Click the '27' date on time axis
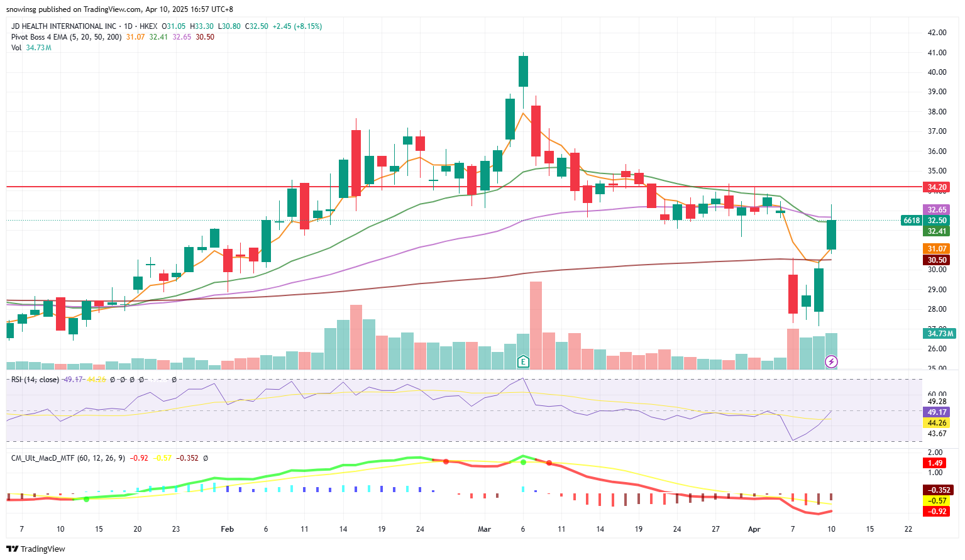The width and height of the screenshot is (965, 560). 715,529
